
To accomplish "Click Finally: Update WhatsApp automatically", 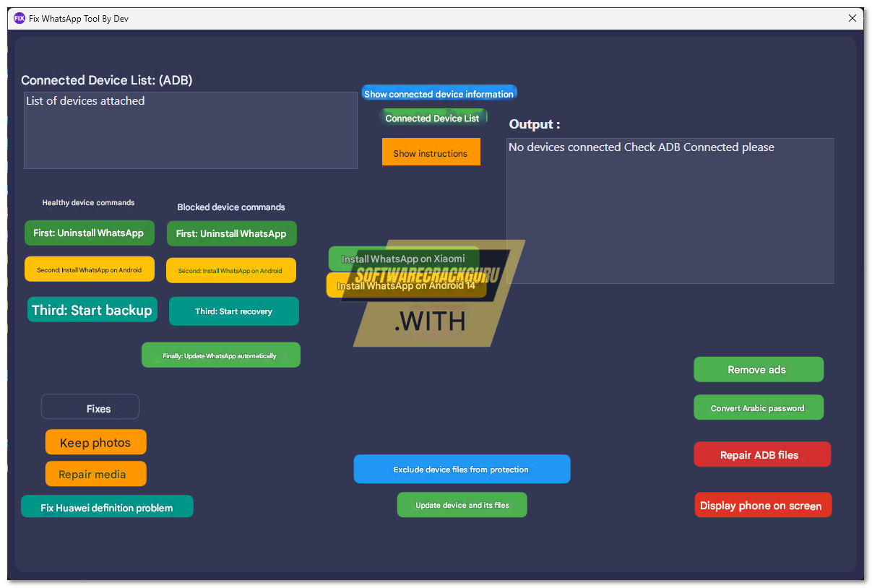I will coord(220,355).
